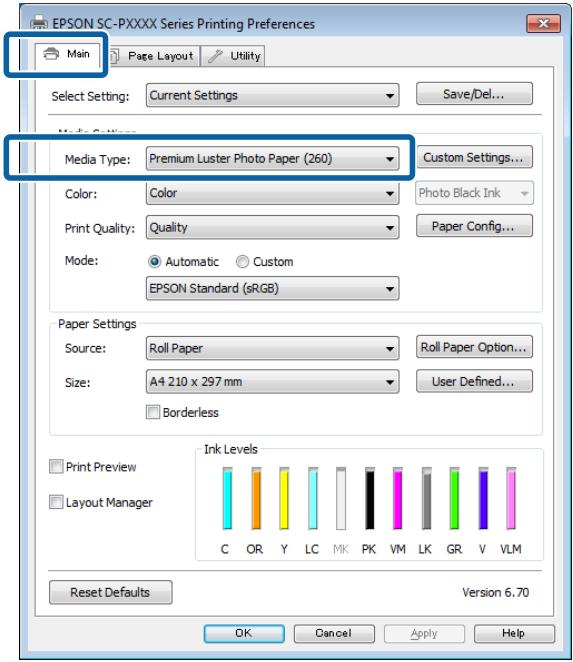Switch to the Main tab
The height and width of the screenshot is (662, 573).
click(68, 54)
